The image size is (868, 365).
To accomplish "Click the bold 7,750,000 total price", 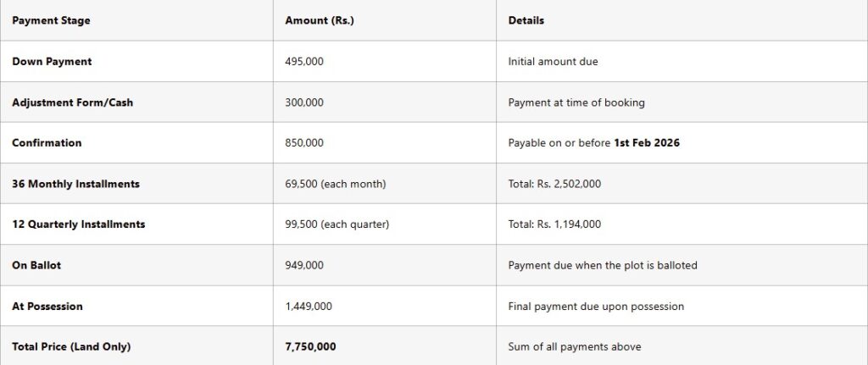I will [310, 346].
